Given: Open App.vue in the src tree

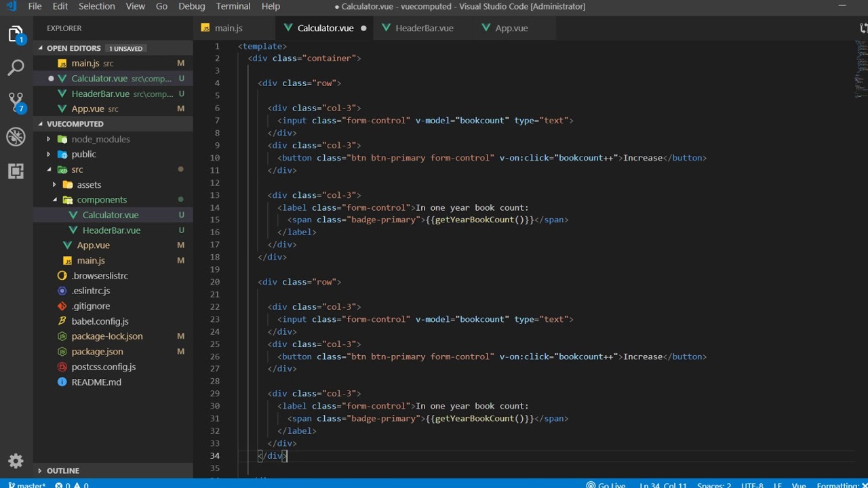Looking at the screenshot, I should 113,245.
